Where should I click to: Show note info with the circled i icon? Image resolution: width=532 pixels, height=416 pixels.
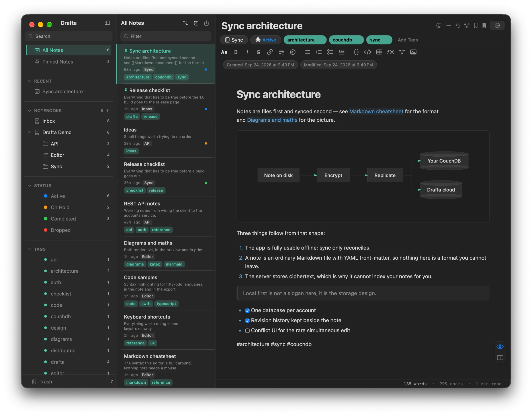(x=439, y=25)
